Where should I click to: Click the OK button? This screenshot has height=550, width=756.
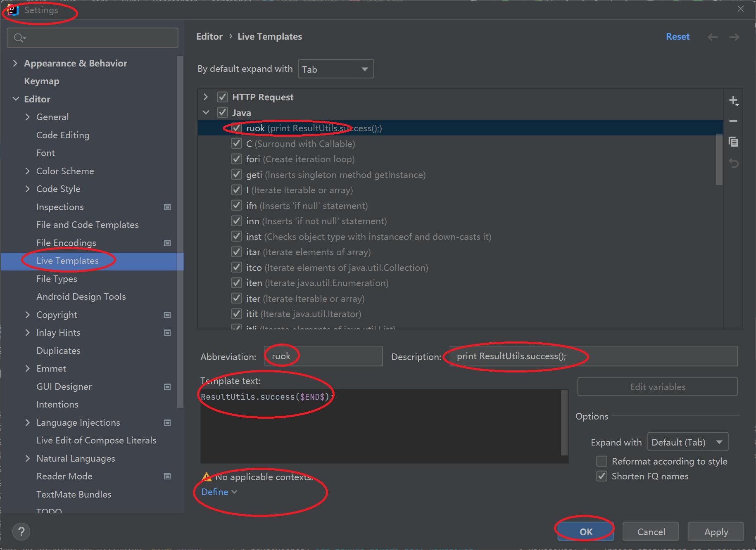pos(586,531)
